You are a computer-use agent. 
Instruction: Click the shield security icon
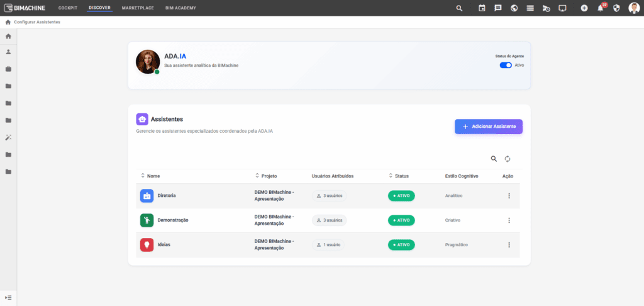coord(616,8)
